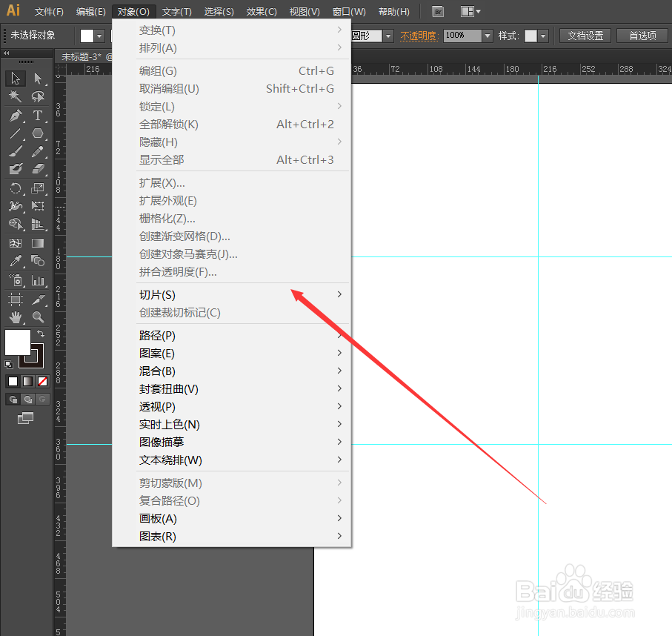Switch to solid Color mode button
This screenshot has height=636, width=672.
pyautogui.click(x=13, y=381)
